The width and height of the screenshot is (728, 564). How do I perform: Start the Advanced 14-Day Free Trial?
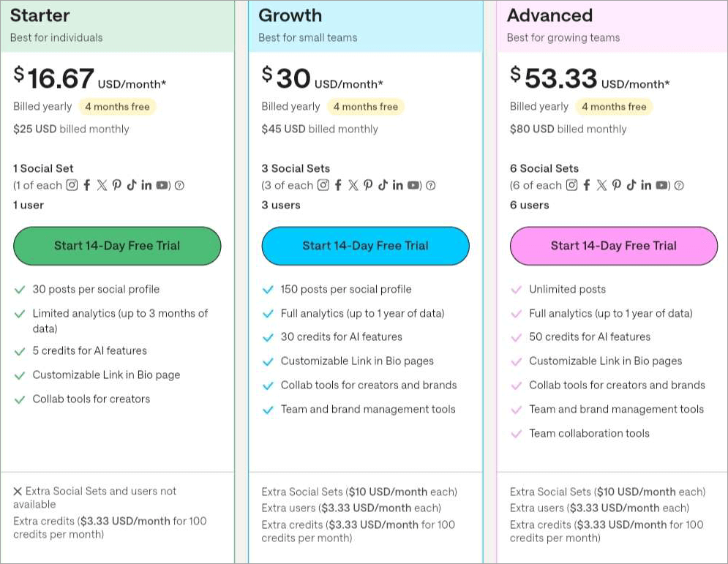click(613, 246)
